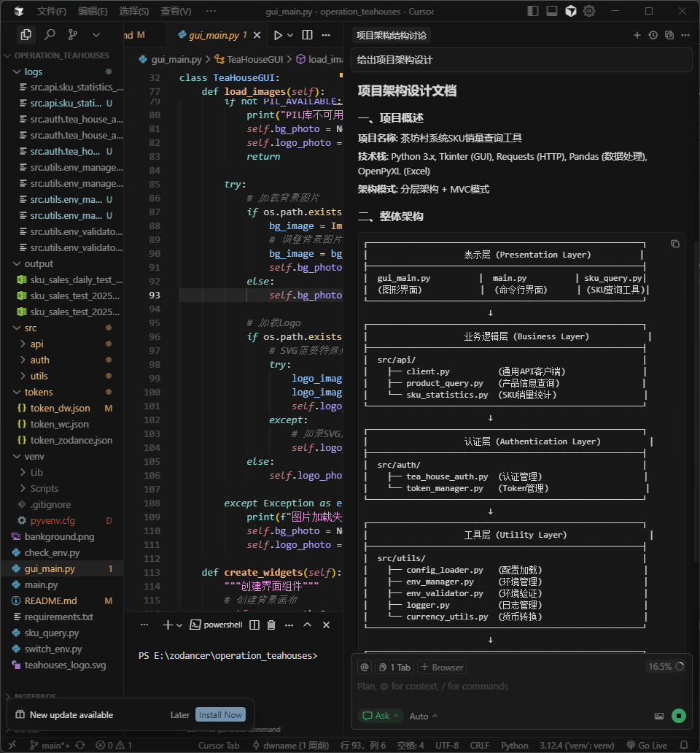
Task: Add a new terminal with plus icon
Action: [x=168, y=625]
